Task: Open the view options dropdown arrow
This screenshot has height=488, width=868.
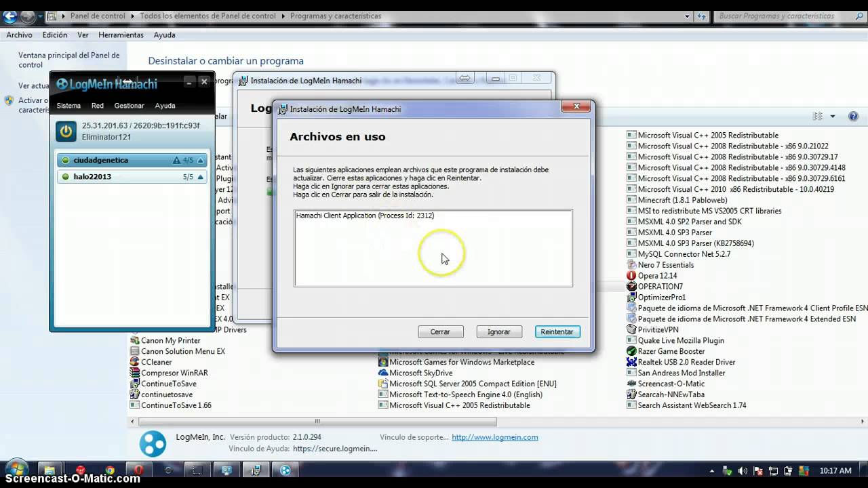Action: pyautogui.click(x=833, y=117)
